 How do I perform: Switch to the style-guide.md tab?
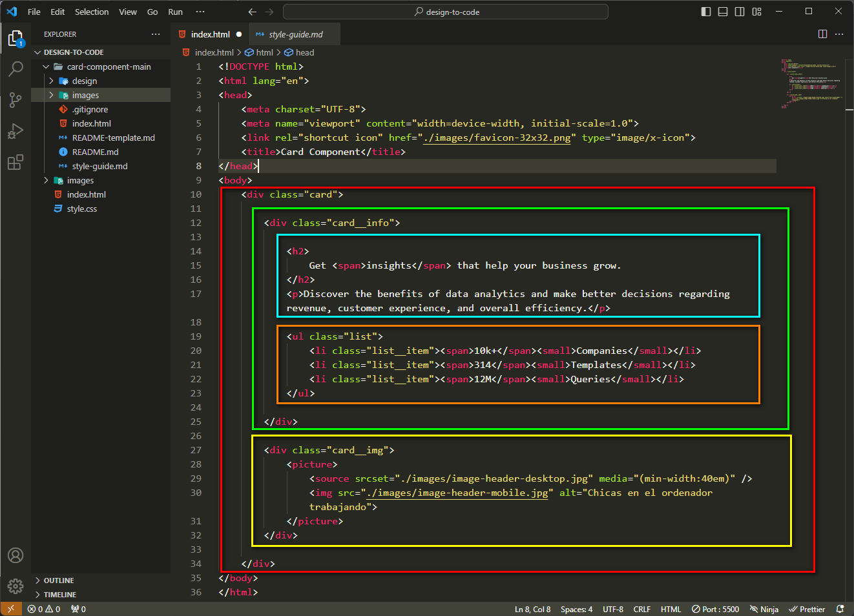click(x=295, y=34)
